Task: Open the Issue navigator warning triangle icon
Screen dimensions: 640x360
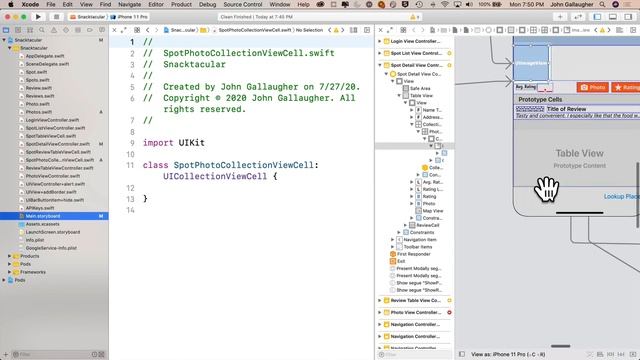Action: (x=53, y=30)
